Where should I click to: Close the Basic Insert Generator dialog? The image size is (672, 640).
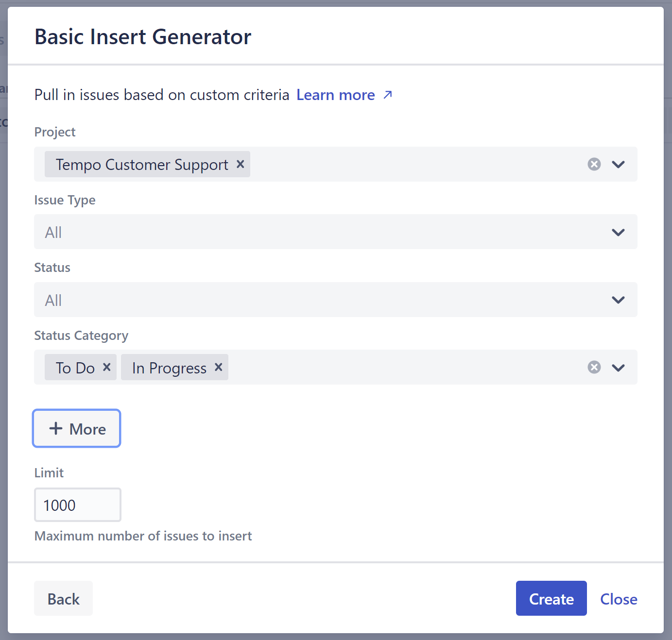[619, 599]
